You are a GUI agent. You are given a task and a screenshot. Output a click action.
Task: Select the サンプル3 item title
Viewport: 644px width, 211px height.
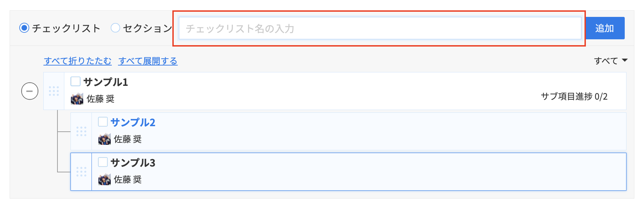click(133, 163)
